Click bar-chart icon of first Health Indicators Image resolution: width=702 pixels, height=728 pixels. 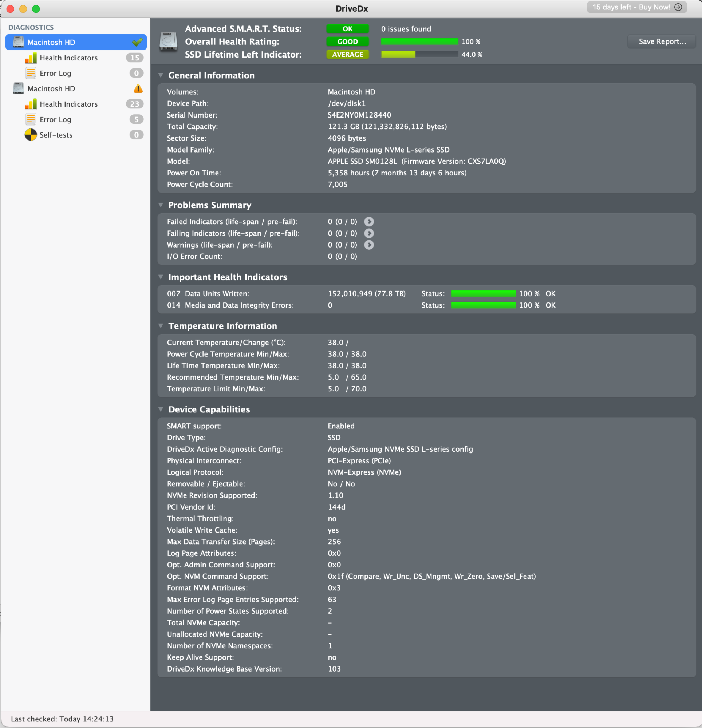[x=31, y=58]
